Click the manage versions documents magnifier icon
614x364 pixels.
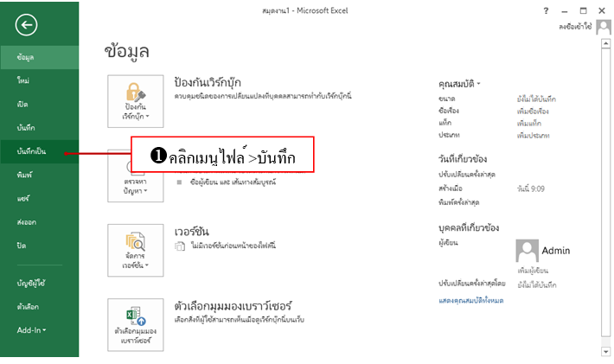click(x=136, y=241)
